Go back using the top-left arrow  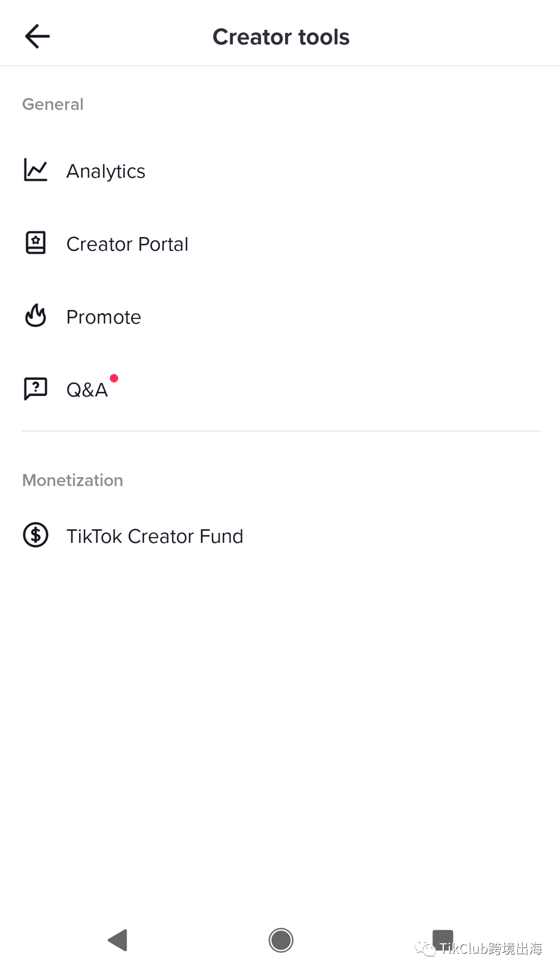(37, 36)
